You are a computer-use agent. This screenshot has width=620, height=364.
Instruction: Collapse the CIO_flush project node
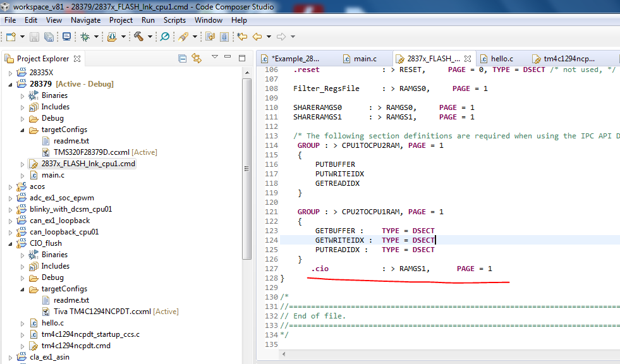(x=10, y=243)
